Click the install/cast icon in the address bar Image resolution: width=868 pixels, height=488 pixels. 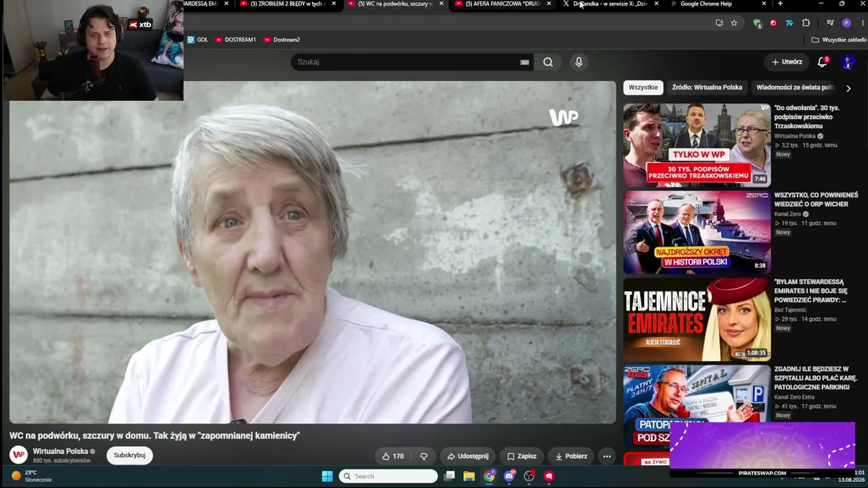click(x=719, y=23)
